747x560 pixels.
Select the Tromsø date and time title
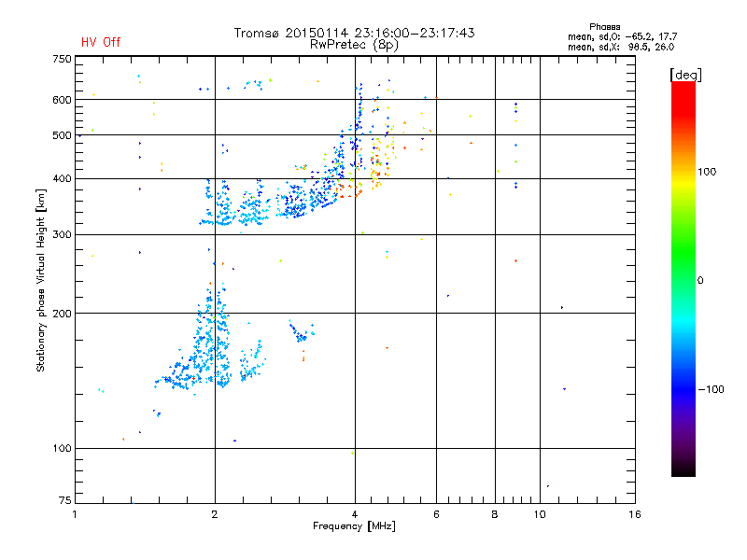(354, 33)
